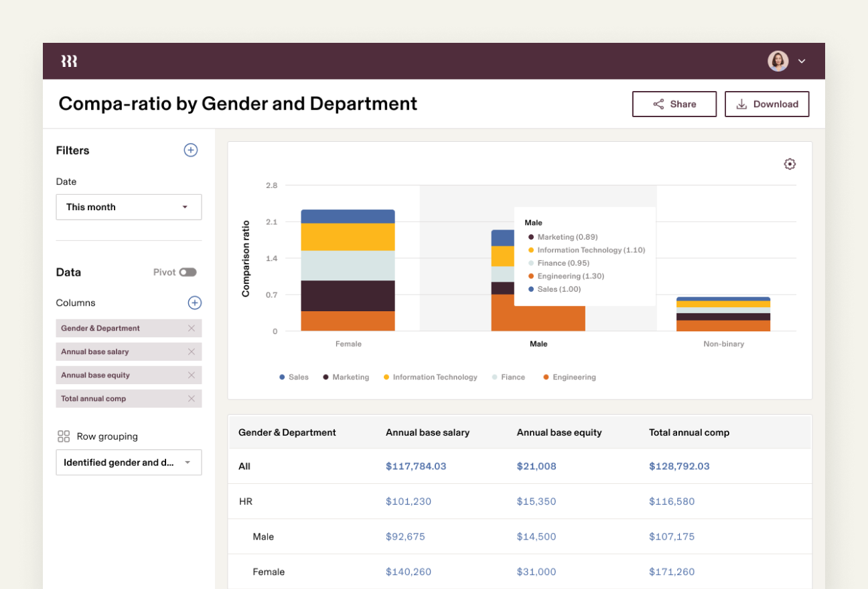Click the Non-binary axis label
Image resolution: width=868 pixels, height=589 pixels.
(723, 344)
